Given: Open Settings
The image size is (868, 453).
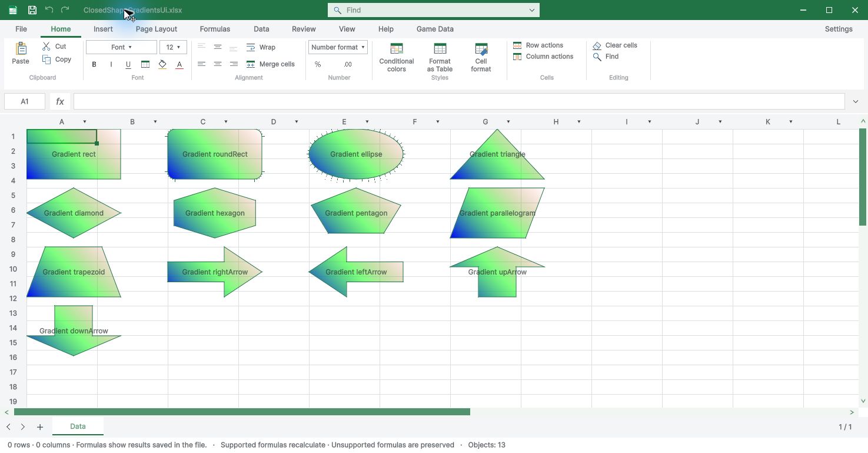Looking at the screenshot, I should tap(839, 29).
